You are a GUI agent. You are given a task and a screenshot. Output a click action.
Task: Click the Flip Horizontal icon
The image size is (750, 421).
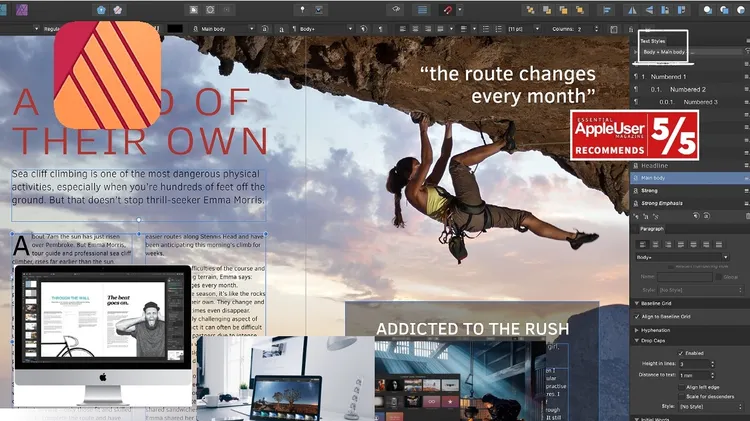coord(632,10)
